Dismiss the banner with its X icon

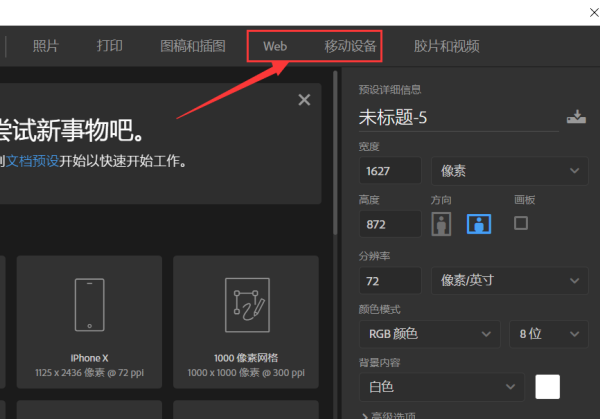tap(304, 99)
